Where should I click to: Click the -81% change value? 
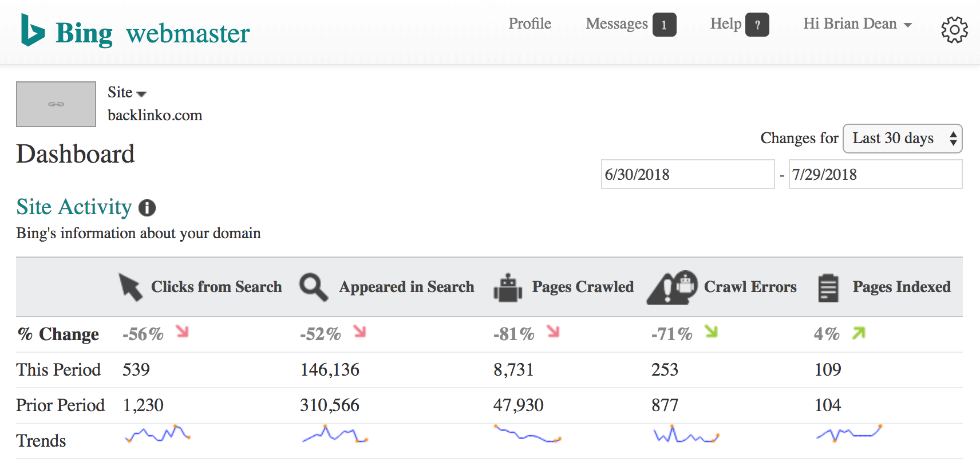point(514,334)
